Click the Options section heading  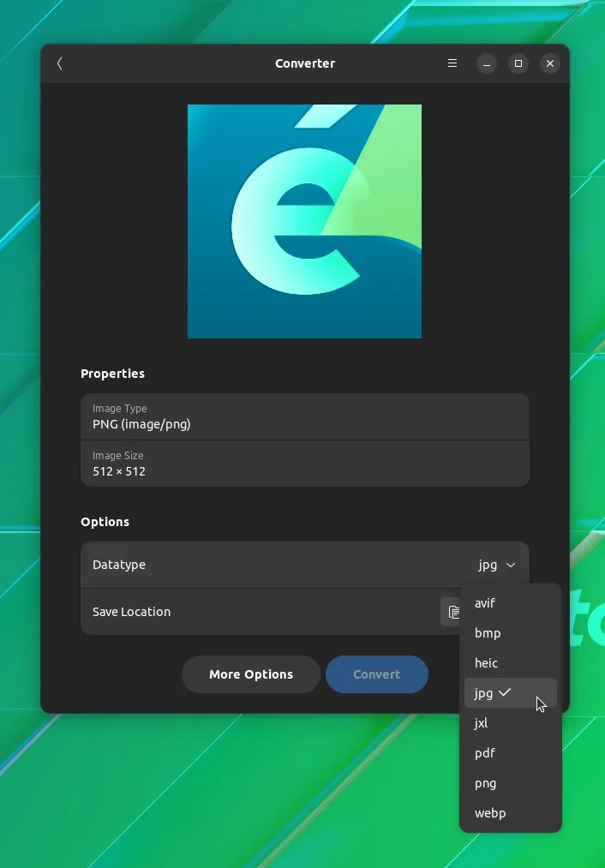105,522
